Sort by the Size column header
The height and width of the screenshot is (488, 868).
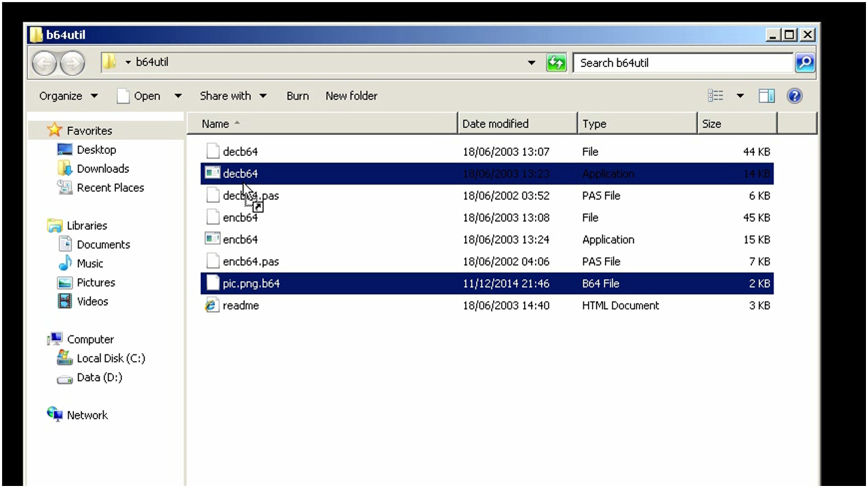[737, 123]
